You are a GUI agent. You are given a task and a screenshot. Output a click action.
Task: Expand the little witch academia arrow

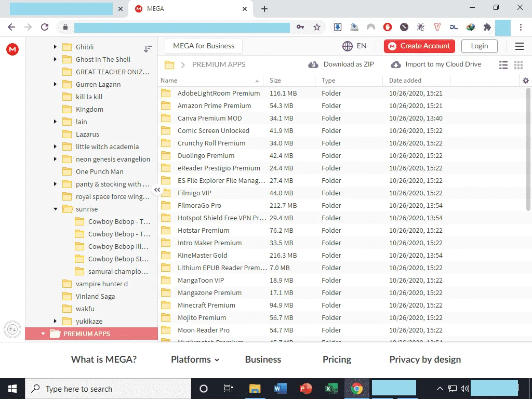[x=55, y=147]
